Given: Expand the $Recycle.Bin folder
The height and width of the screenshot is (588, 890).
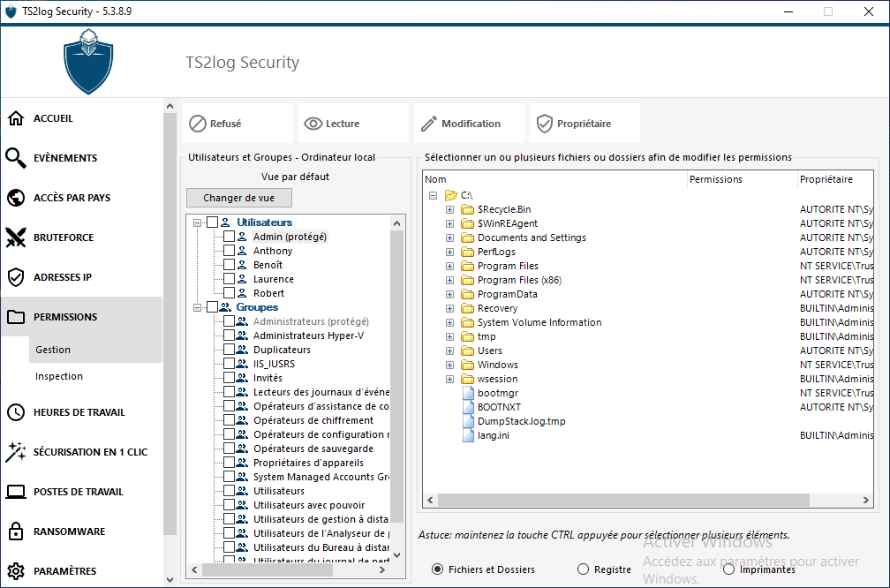Looking at the screenshot, I should (x=449, y=209).
